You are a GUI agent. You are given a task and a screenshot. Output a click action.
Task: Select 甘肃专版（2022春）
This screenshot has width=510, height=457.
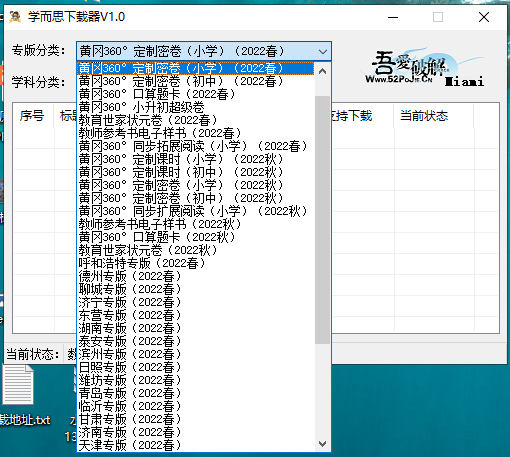pos(196,419)
